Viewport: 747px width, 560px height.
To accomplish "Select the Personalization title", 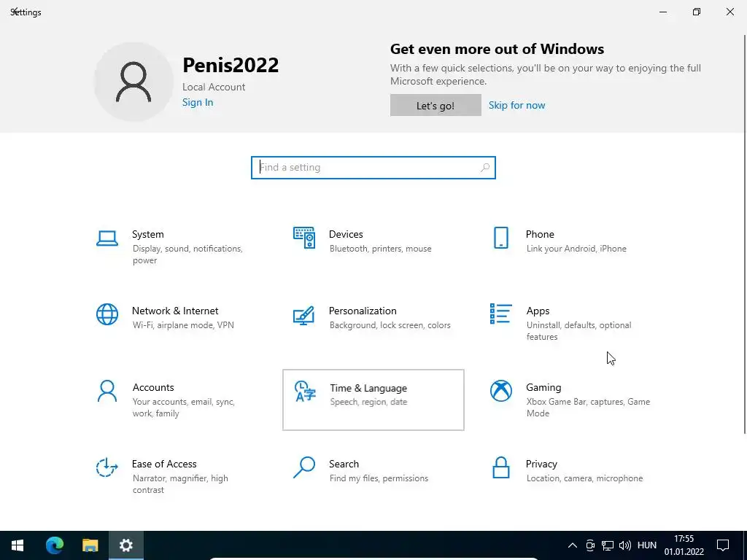I will click(x=363, y=311).
